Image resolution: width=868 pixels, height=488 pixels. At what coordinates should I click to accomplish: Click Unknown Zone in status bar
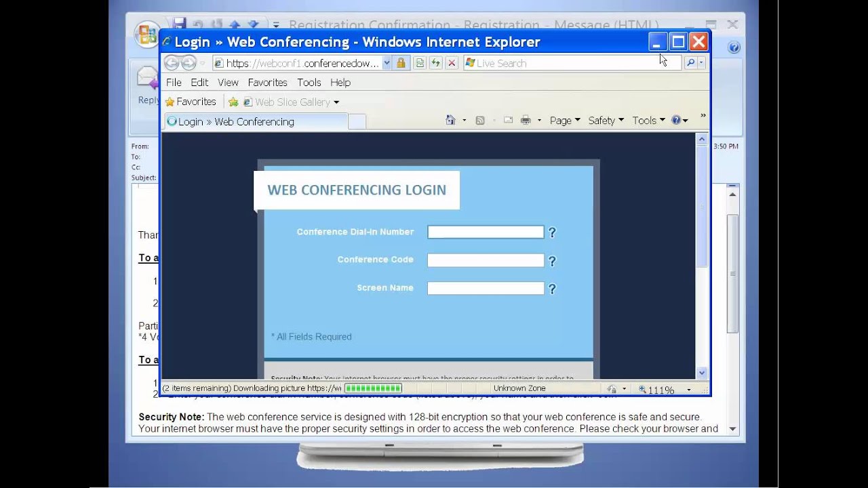pos(519,389)
